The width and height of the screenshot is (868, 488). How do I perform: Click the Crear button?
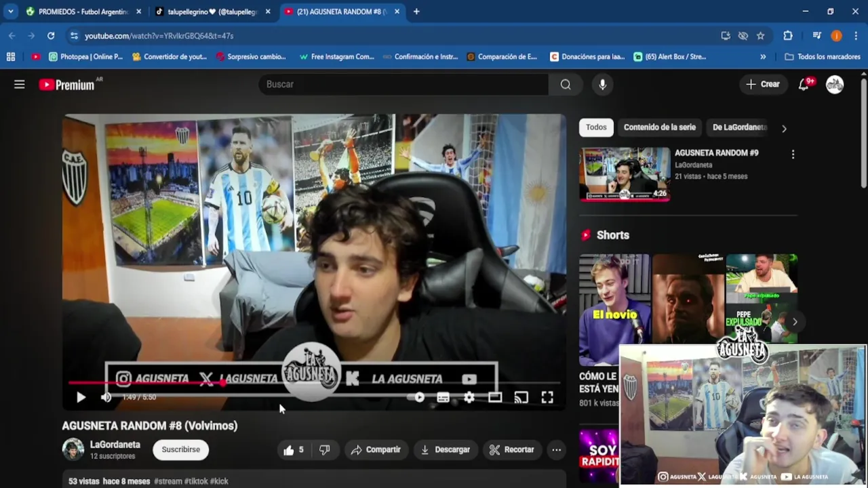pos(763,84)
